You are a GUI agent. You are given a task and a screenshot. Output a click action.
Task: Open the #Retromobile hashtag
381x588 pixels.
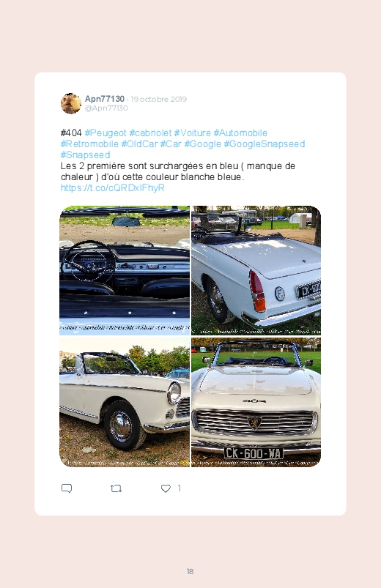point(89,144)
